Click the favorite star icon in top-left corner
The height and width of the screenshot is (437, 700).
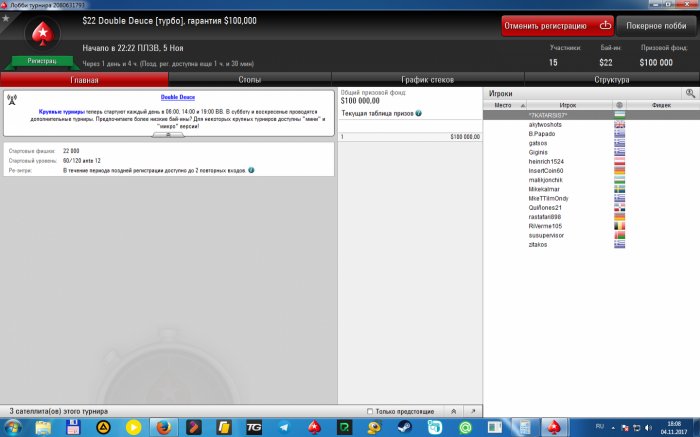[6, 18]
